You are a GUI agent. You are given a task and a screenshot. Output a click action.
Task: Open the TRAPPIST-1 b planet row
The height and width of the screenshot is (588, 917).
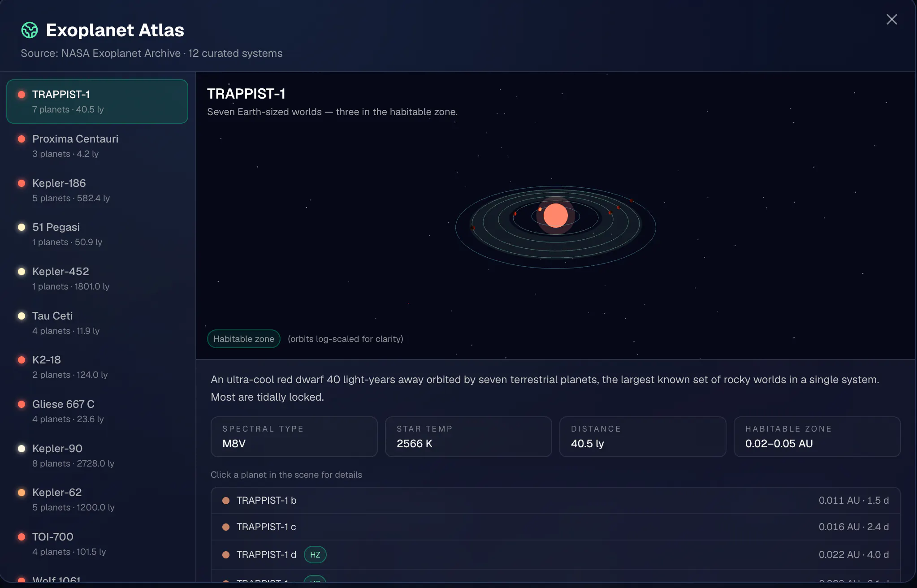point(555,500)
